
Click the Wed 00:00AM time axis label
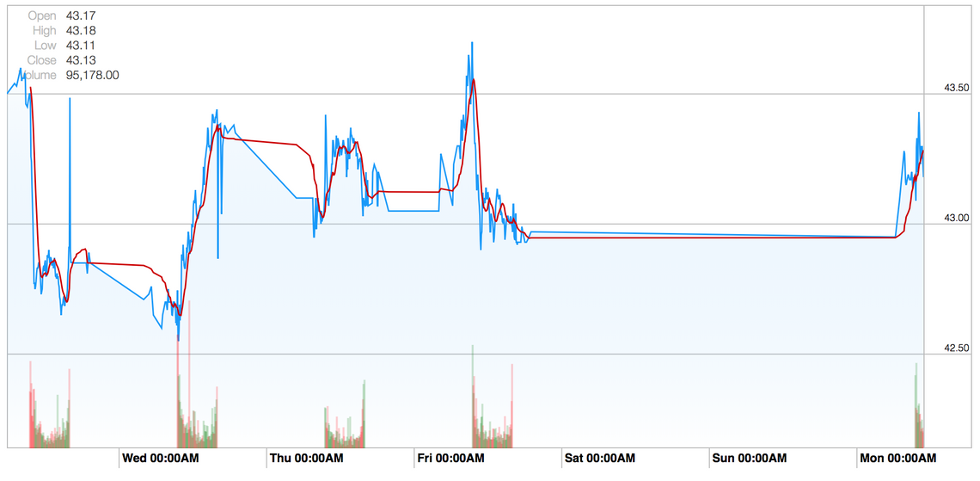coord(161,459)
